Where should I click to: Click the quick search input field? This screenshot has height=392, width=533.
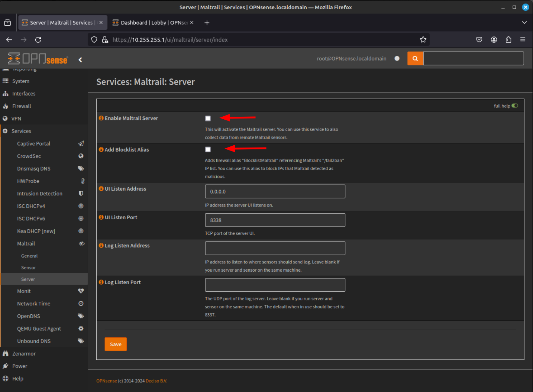(x=474, y=58)
